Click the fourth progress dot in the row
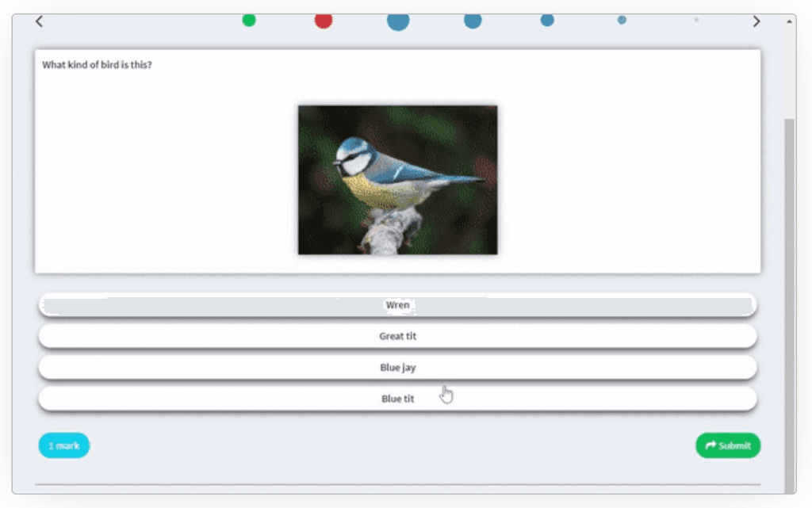 coord(473,21)
